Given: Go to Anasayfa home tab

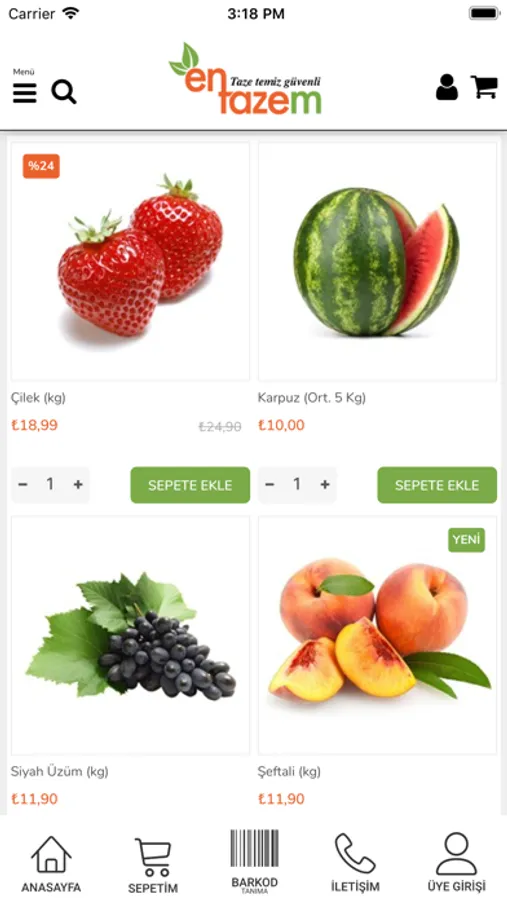Looking at the screenshot, I should [51, 864].
